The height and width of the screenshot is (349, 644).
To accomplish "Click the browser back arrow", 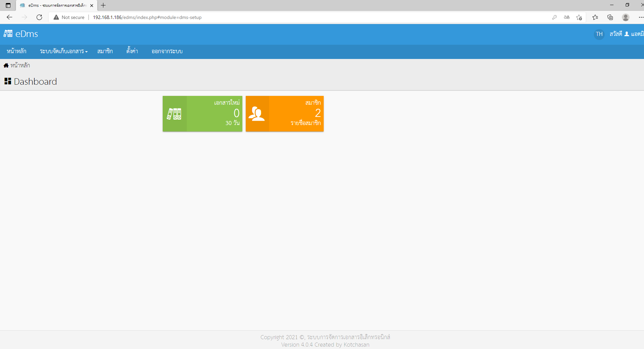I will (9, 17).
